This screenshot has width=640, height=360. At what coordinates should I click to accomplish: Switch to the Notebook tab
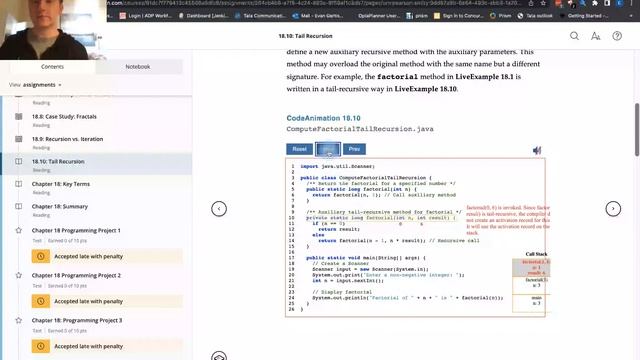pyautogui.click(x=138, y=67)
